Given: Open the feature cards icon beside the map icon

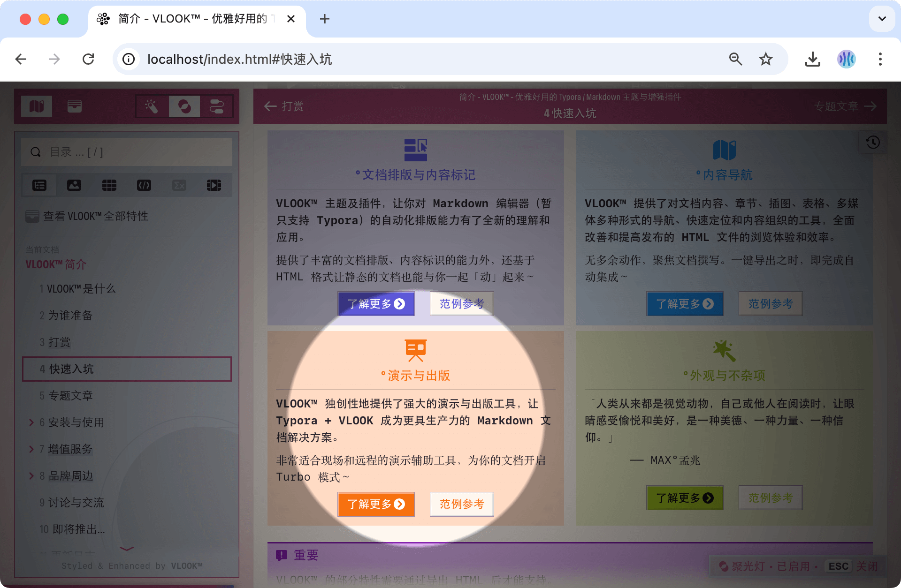Looking at the screenshot, I should pyautogui.click(x=74, y=106).
